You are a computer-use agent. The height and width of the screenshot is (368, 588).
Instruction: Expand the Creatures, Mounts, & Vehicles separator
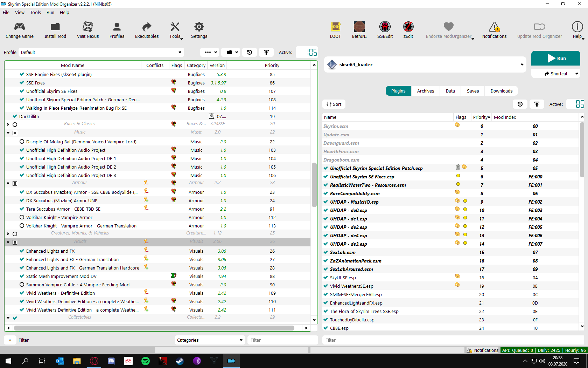pyautogui.click(x=8, y=234)
